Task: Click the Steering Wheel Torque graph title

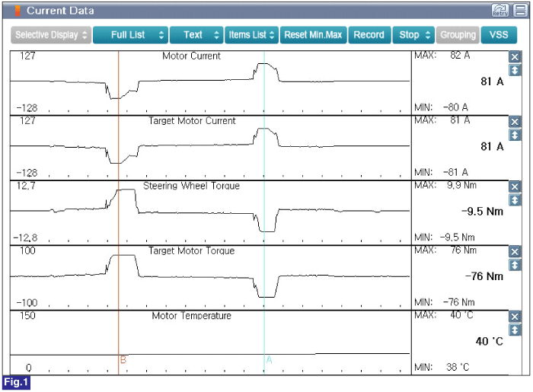Action: [191, 186]
